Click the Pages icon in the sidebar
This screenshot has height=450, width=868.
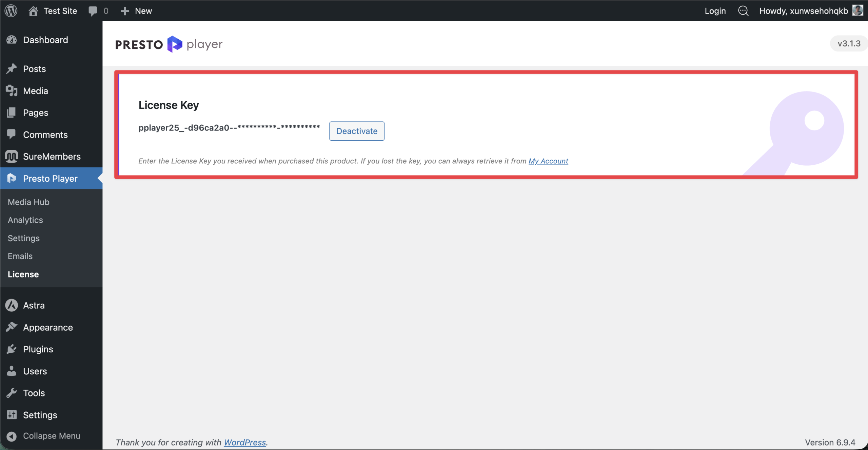(x=12, y=112)
